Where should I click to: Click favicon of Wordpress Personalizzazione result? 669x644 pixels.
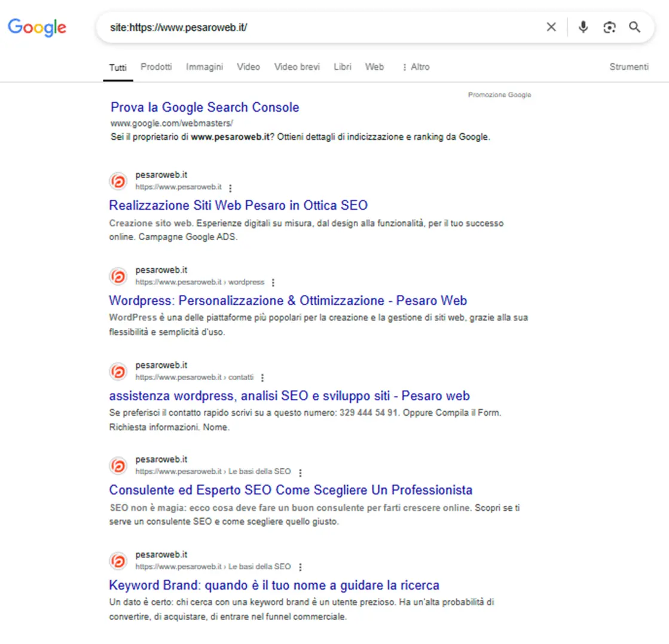tap(118, 276)
